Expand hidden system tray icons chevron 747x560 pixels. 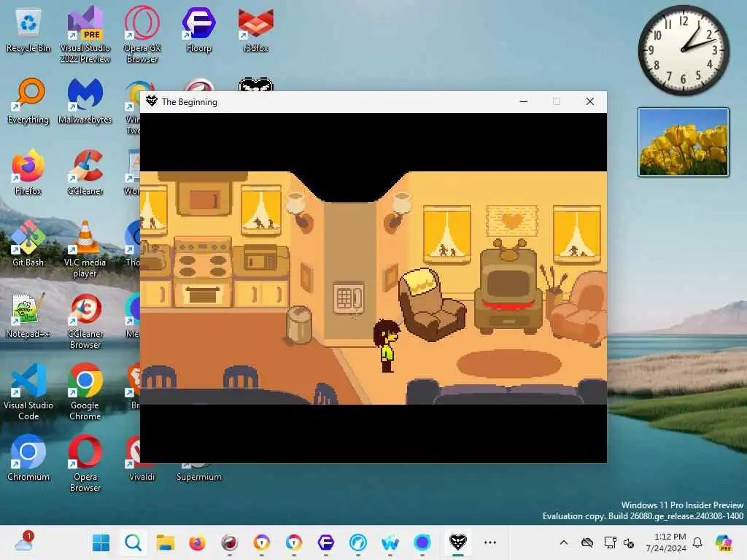(564, 542)
